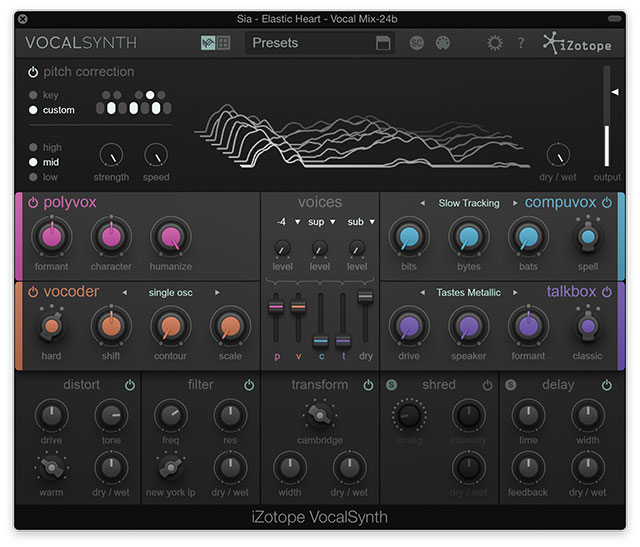
Task: Click the solo icon beside shred
Action: [x=392, y=385]
